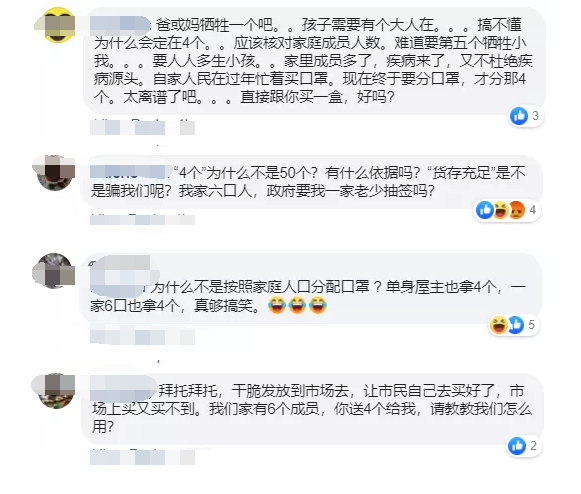Click the like icon on the first comment
This screenshot has width=581, height=494.
click(519, 116)
